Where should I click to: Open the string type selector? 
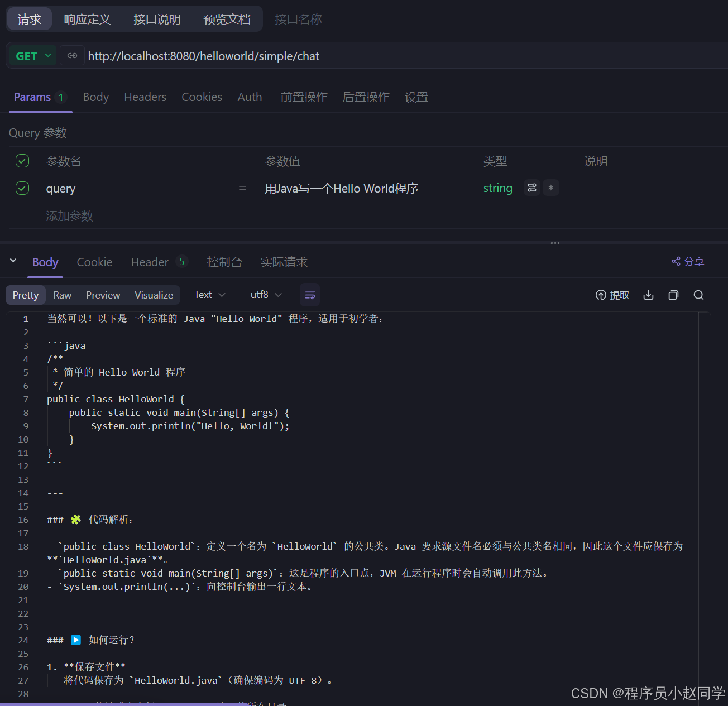(x=497, y=188)
